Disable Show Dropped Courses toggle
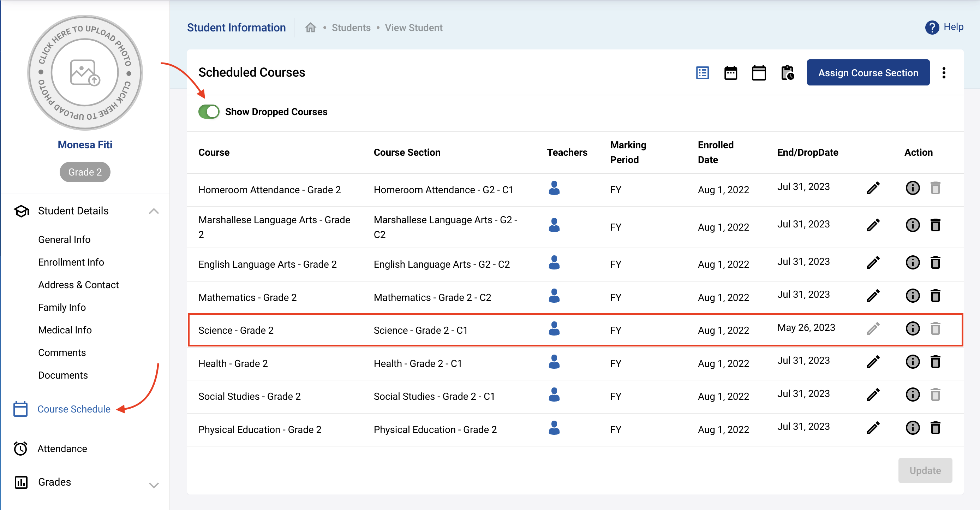Image resolution: width=980 pixels, height=510 pixels. [x=209, y=112]
